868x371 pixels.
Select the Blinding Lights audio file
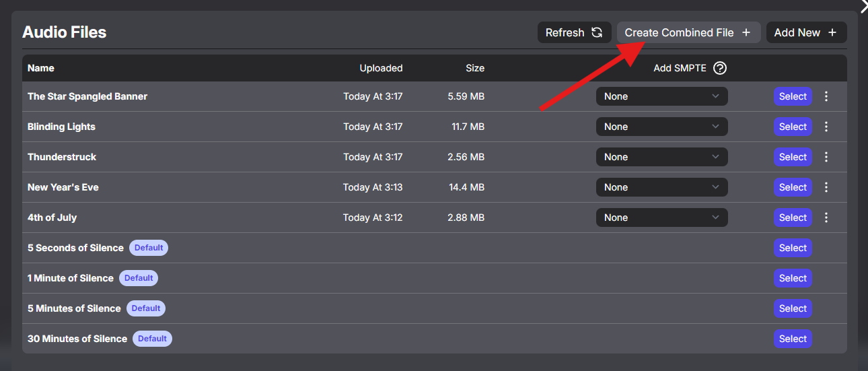click(793, 127)
